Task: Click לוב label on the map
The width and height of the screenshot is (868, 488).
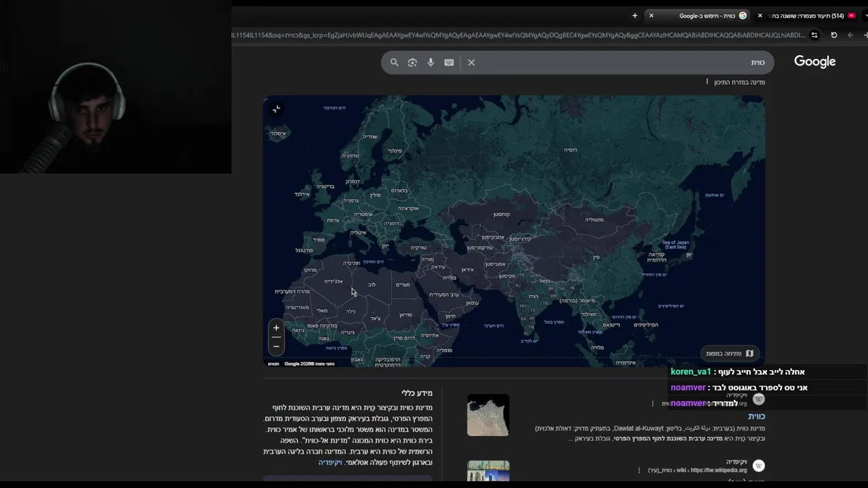Action: pyautogui.click(x=372, y=285)
